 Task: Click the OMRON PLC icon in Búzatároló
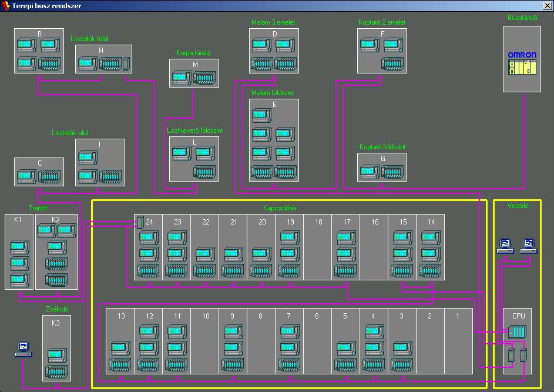(522, 65)
